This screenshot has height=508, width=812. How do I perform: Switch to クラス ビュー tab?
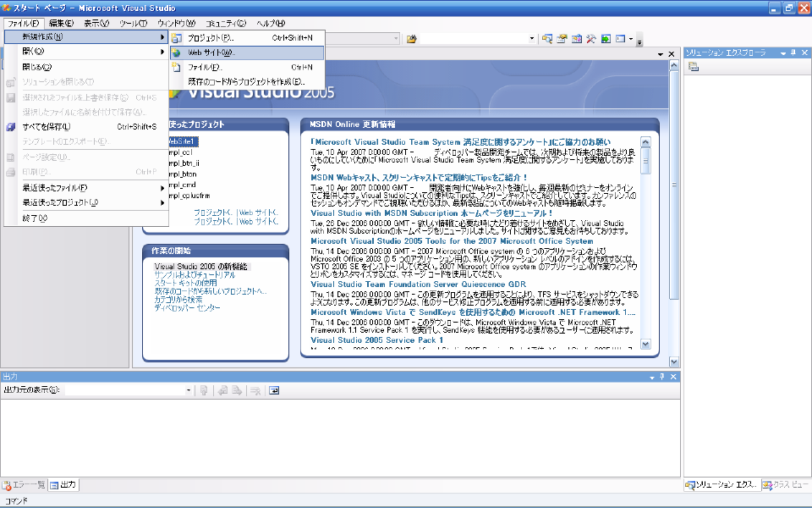point(785,485)
